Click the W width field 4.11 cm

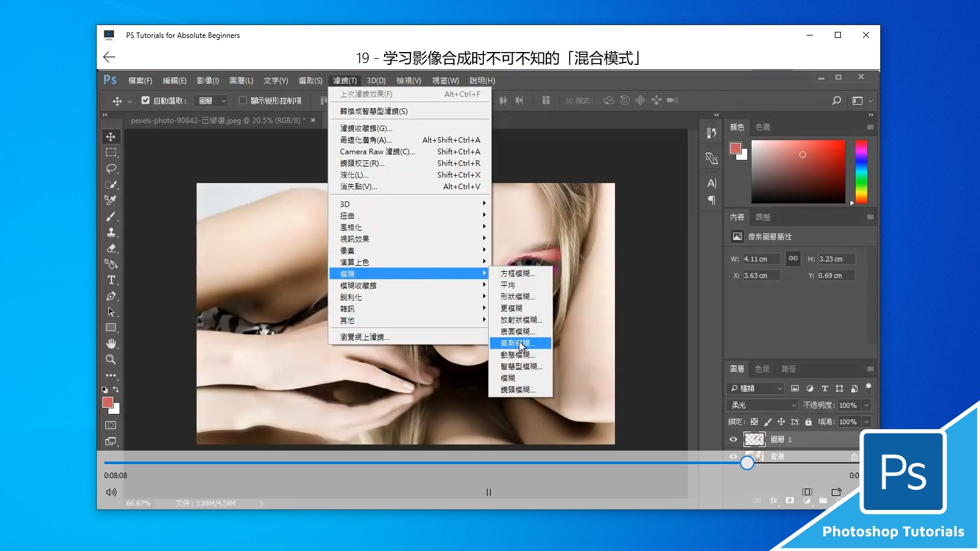[x=761, y=259]
